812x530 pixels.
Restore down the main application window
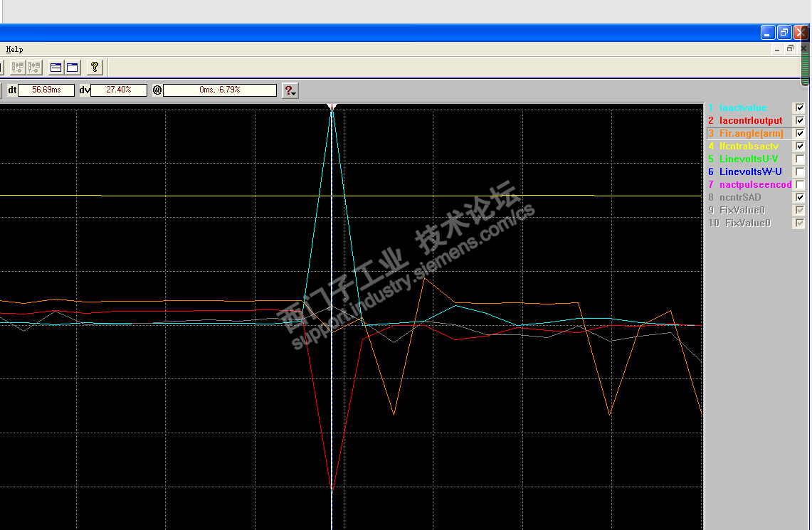pos(784,33)
